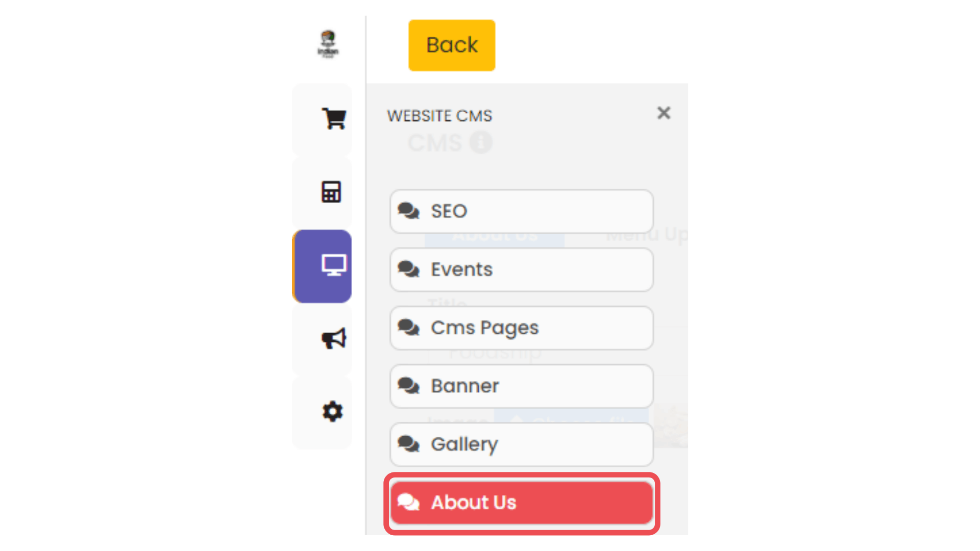Click the chat icon next to Banner

coord(409,386)
